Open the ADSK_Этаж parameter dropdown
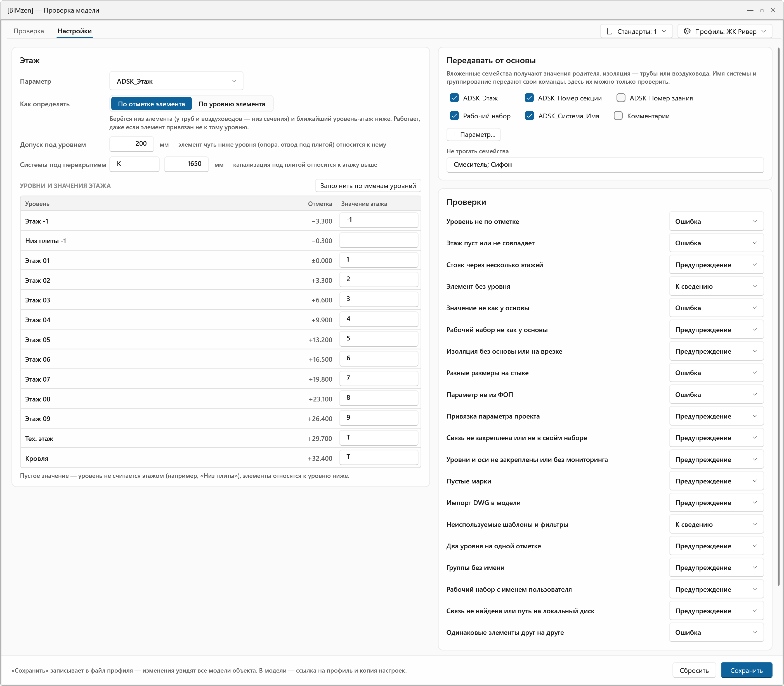 (x=176, y=81)
